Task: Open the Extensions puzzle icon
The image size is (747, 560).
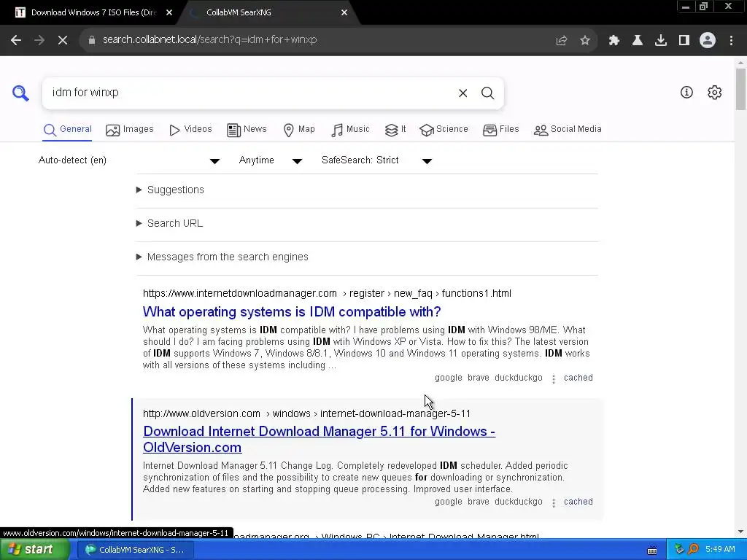Action: [x=614, y=41]
